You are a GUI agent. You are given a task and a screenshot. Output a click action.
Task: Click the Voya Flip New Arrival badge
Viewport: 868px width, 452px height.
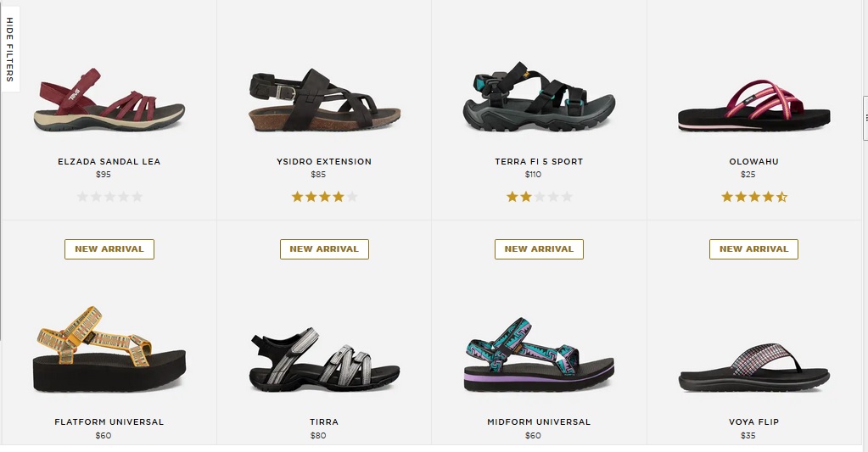pyautogui.click(x=754, y=249)
